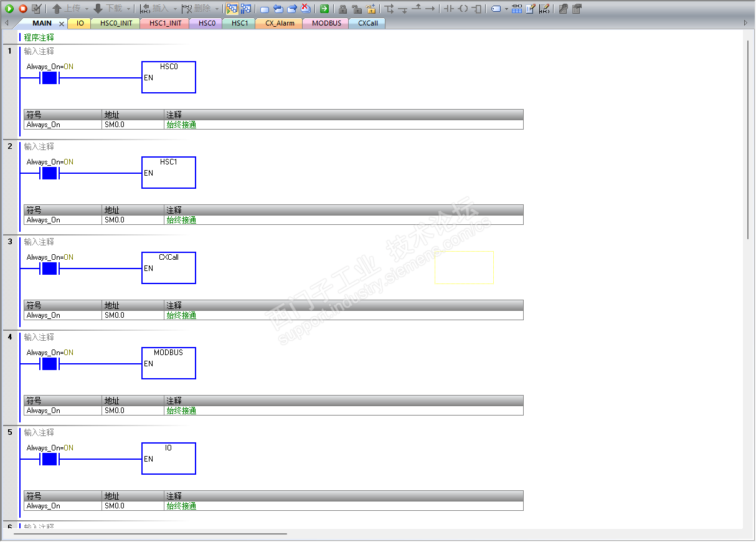This screenshot has width=756, height=542.
Task: Open the symbol addressing dropdown arrow
Action: pyautogui.click(x=506, y=9)
